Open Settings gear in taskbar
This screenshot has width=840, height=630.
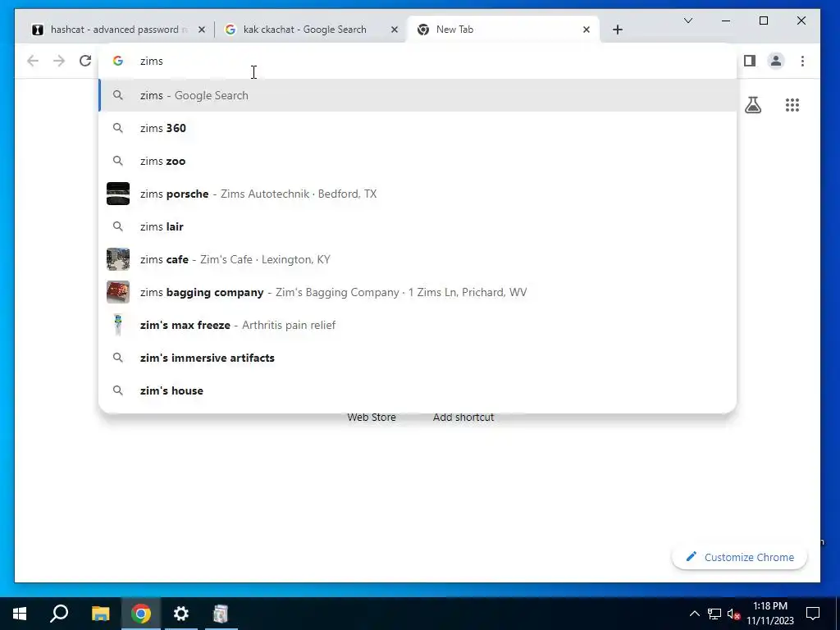click(181, 614)
